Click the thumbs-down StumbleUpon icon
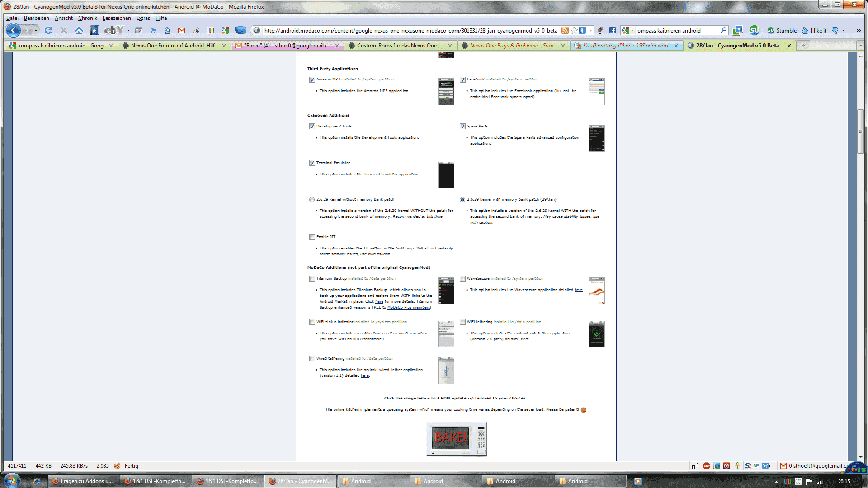The width and height of the screenshot is (868, 488). 835,30
